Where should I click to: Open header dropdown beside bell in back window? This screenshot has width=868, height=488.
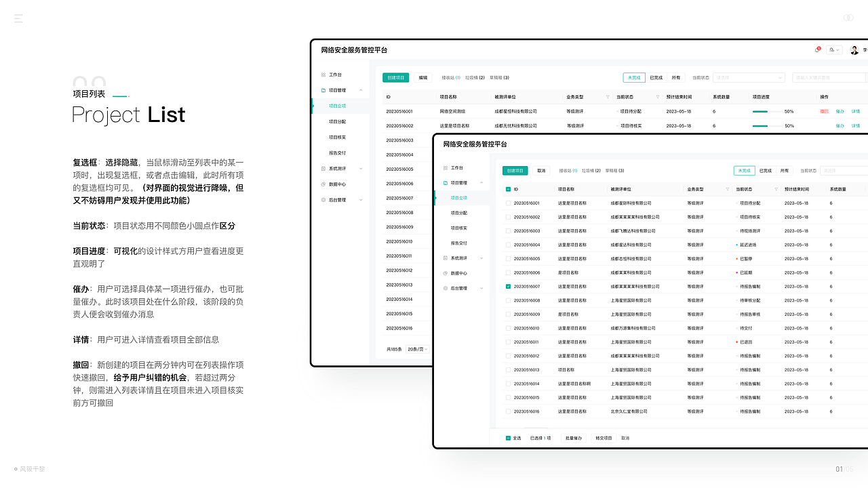tap(834, 50)
